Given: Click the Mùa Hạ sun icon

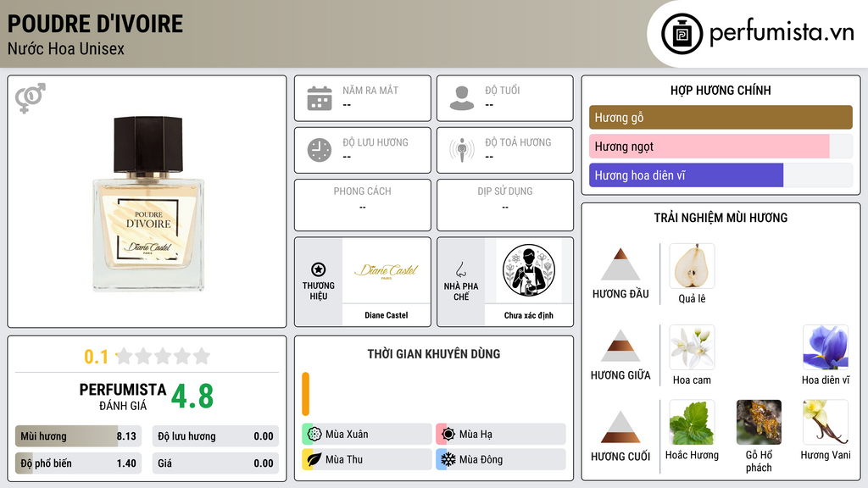Looking at the screenshot, I should [448, 435].
